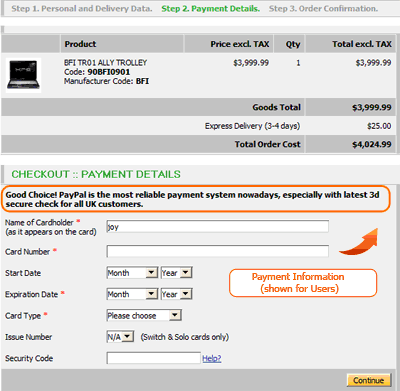Open the Card Type 'Please choose' dropdown
400x391 pixels.
(144, 315)
